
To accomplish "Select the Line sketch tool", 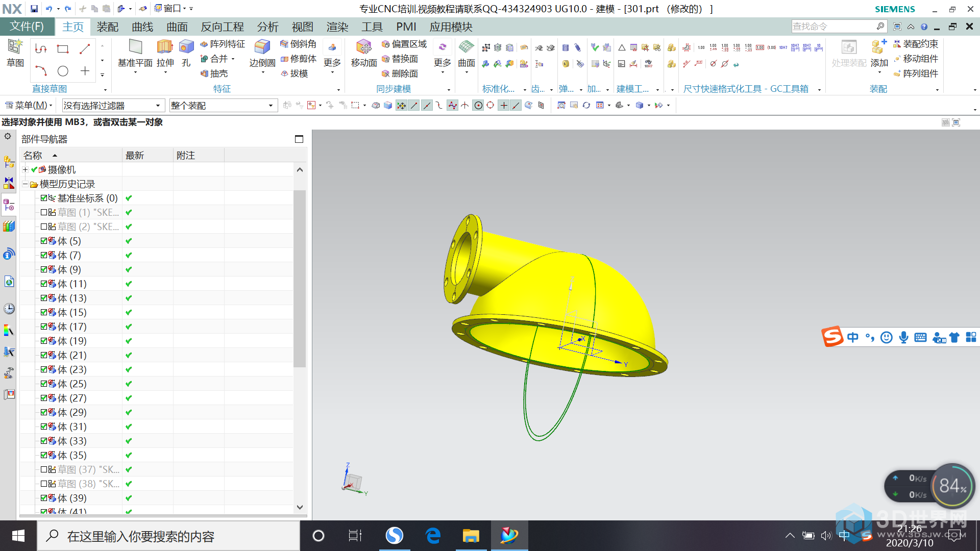I will [85, 49].
